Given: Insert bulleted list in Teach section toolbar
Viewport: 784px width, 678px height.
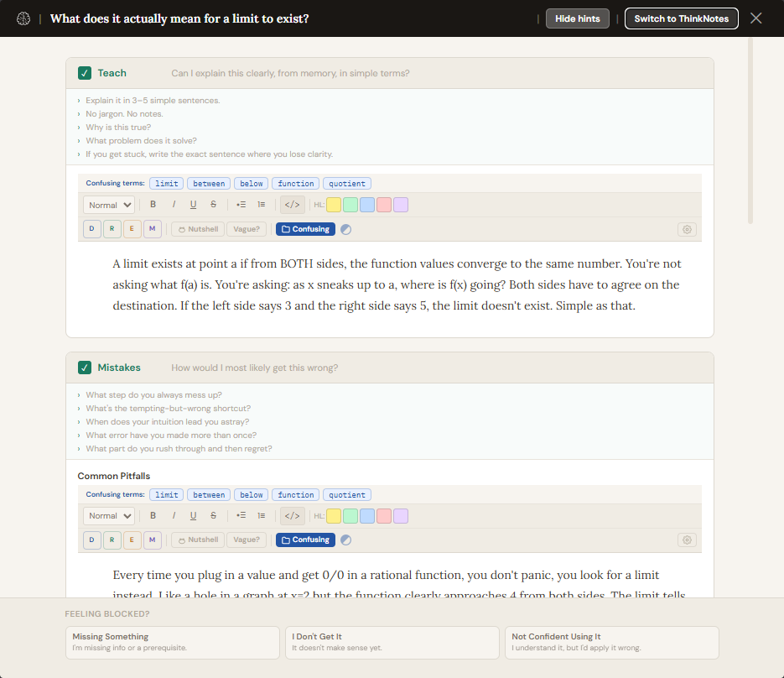Looking at the screenshot, I should [241, 205].
